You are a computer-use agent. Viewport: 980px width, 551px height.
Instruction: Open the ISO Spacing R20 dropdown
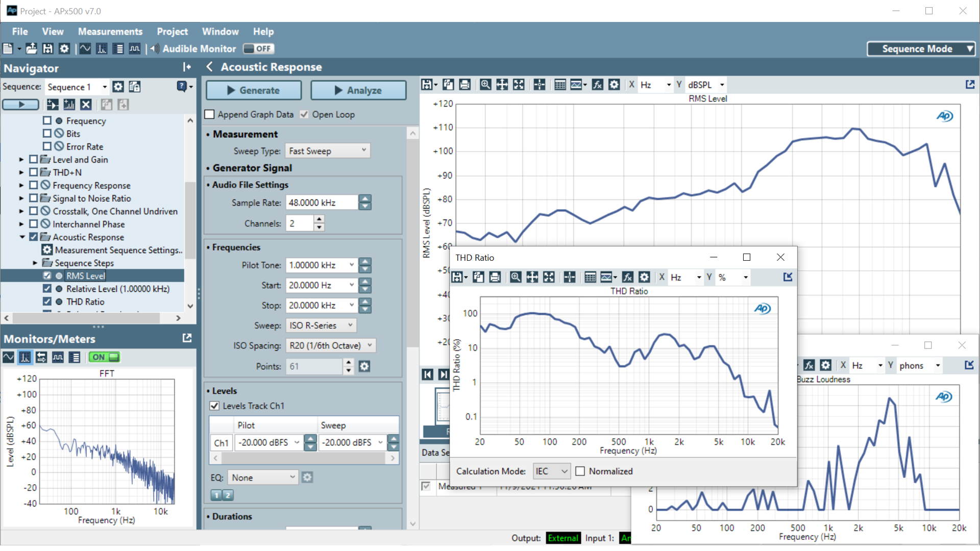(x=330, y=345)
